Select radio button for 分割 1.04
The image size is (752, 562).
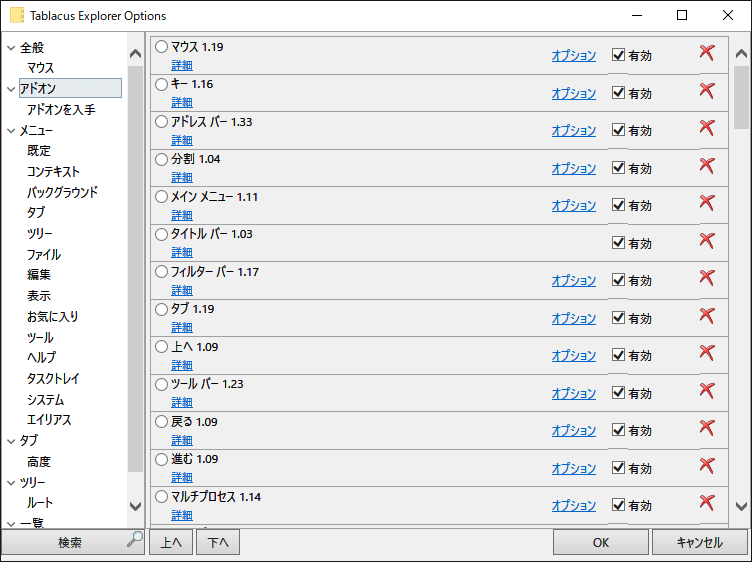[162, 159]
